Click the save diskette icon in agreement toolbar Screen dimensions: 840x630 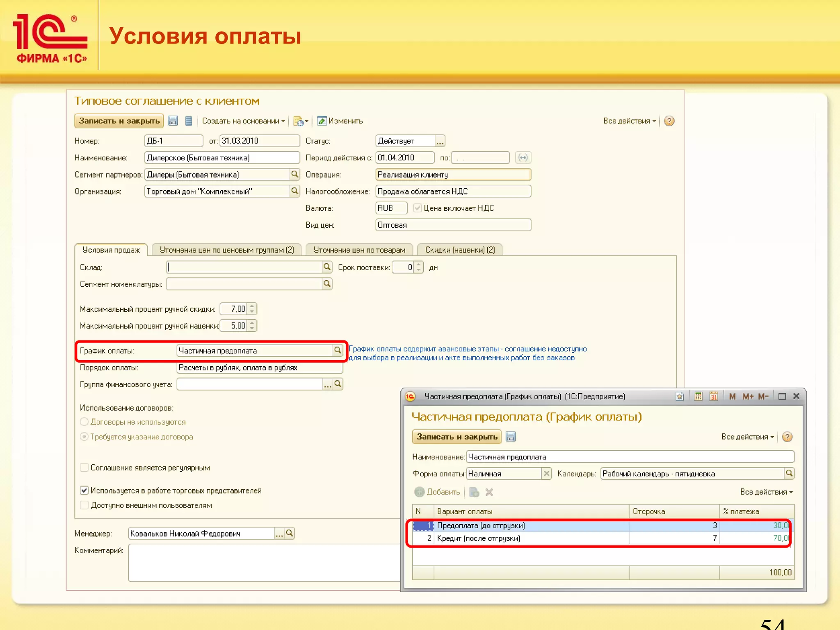pyautogui.click(x=173, y=121)
